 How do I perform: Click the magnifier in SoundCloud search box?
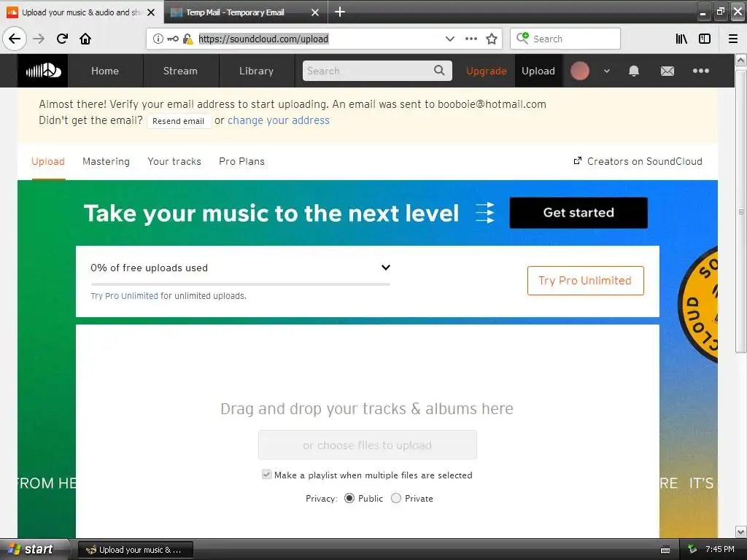439,71
